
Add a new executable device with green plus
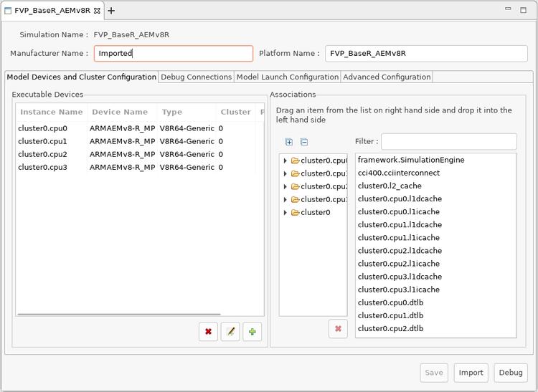pyautogui.click(x=252, y=331)
